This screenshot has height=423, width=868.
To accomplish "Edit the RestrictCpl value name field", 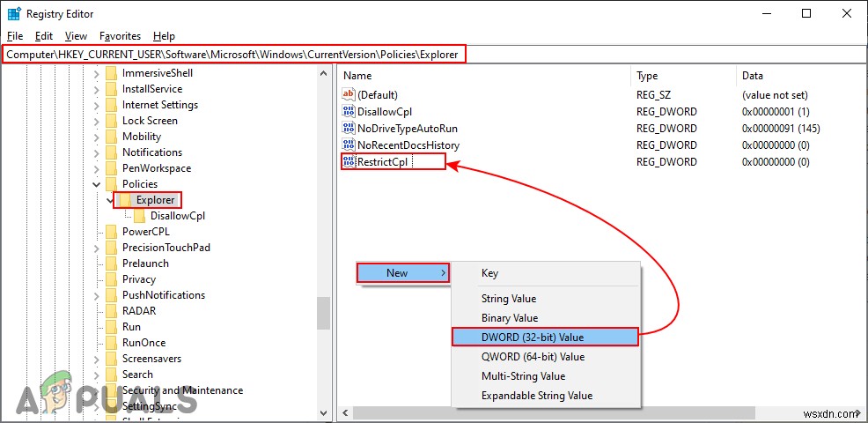I will [384, 162].
